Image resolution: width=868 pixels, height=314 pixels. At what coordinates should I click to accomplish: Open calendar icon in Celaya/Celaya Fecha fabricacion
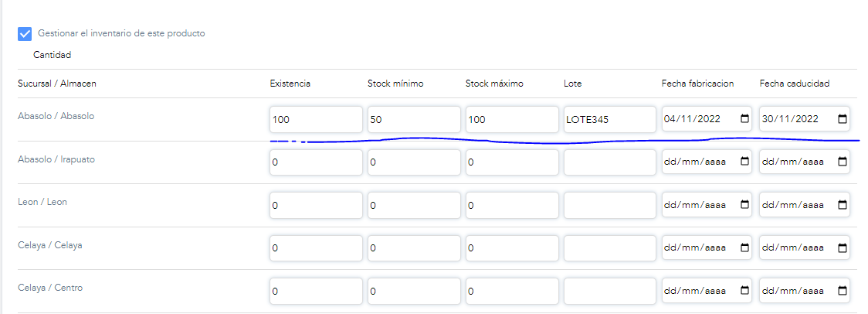tap(744, 248)
